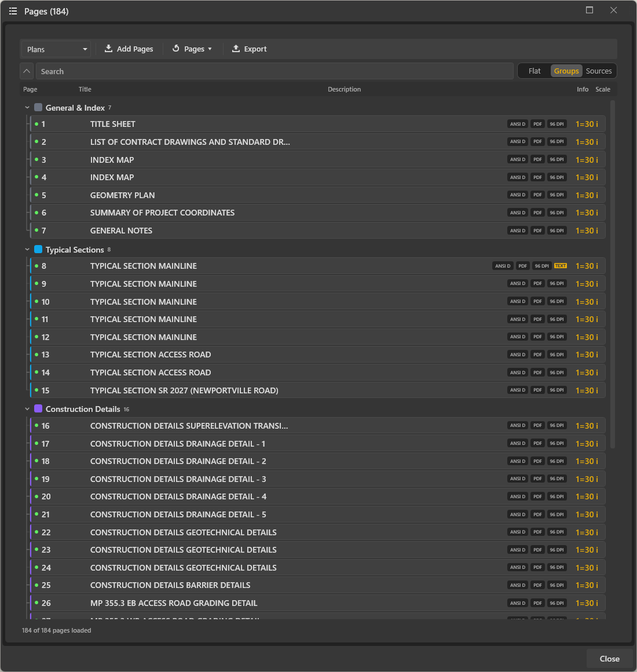The width and height of the screenshot is (637, 672).
Task: Click the PDF badge on page 22
Action: point(537,532)
